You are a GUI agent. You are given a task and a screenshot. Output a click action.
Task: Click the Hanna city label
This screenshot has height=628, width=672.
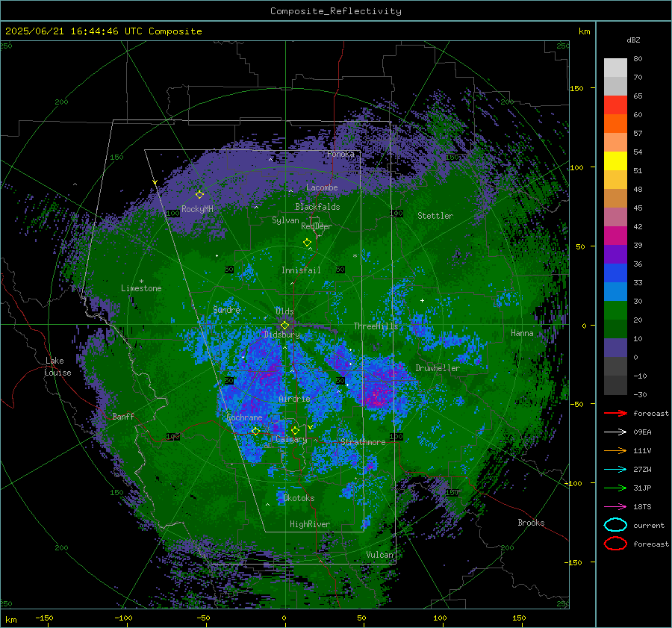(x=522, y=333)
